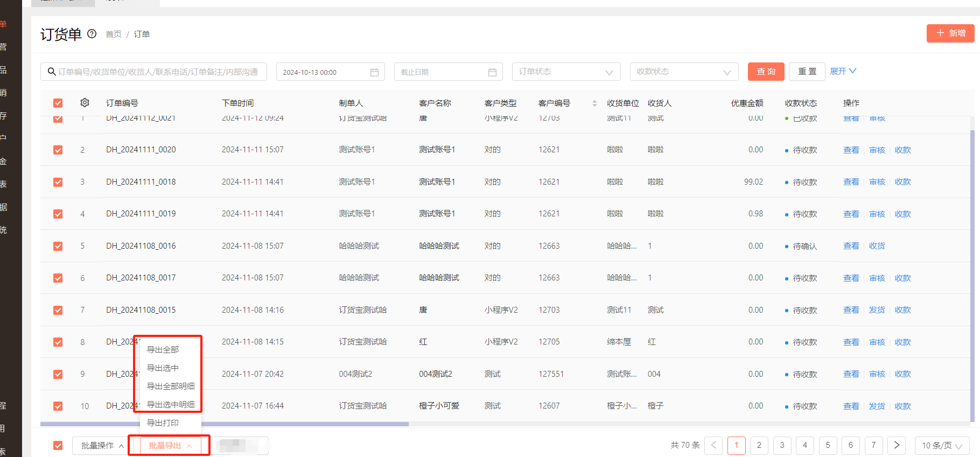
Task: Click the 下单时间 column header
Action: point(237,103)
